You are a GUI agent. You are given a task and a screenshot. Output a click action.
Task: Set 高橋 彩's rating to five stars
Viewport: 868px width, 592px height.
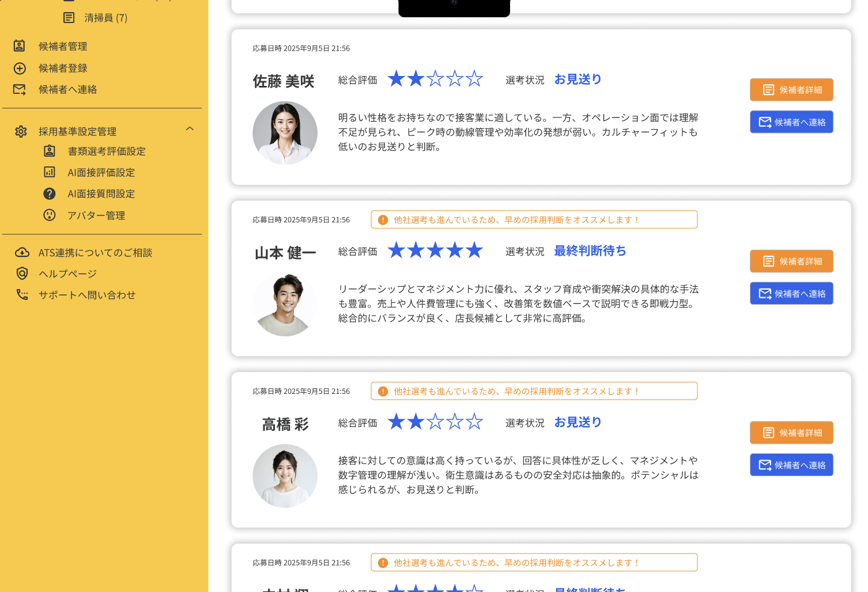pos(474,421)
